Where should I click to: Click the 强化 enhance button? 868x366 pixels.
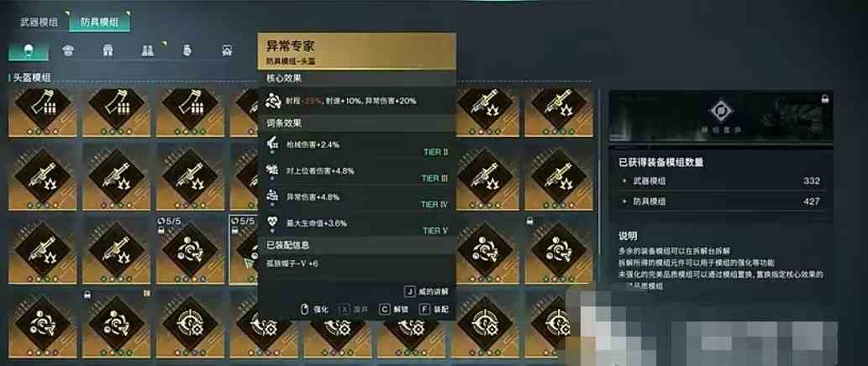pos(314,310)
